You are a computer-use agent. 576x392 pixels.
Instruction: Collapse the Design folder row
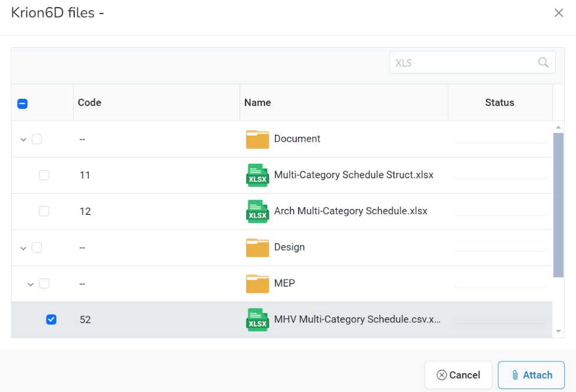(24, 248)
